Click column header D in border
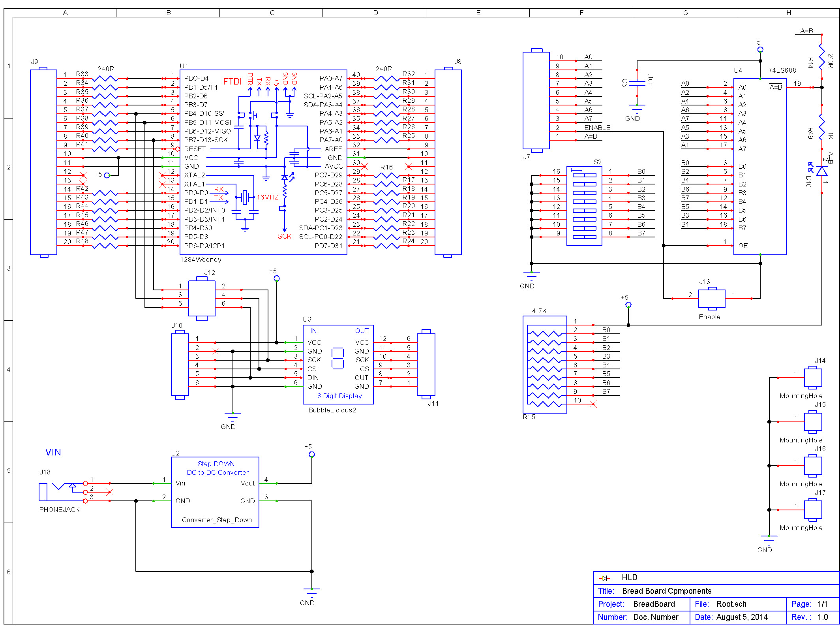 coord(375,13)
